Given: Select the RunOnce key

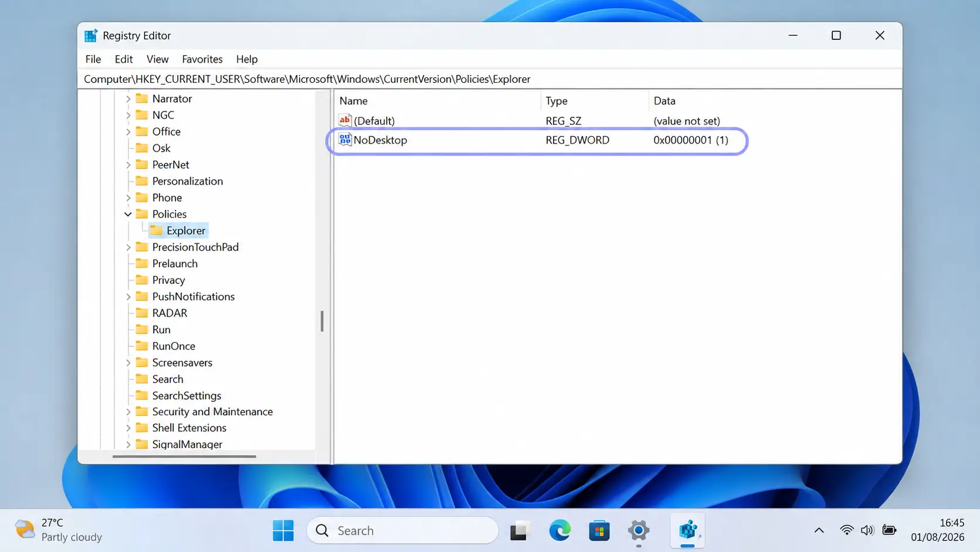Looking at the screenshot, I should pyautogui.click(x=174, y=346).
